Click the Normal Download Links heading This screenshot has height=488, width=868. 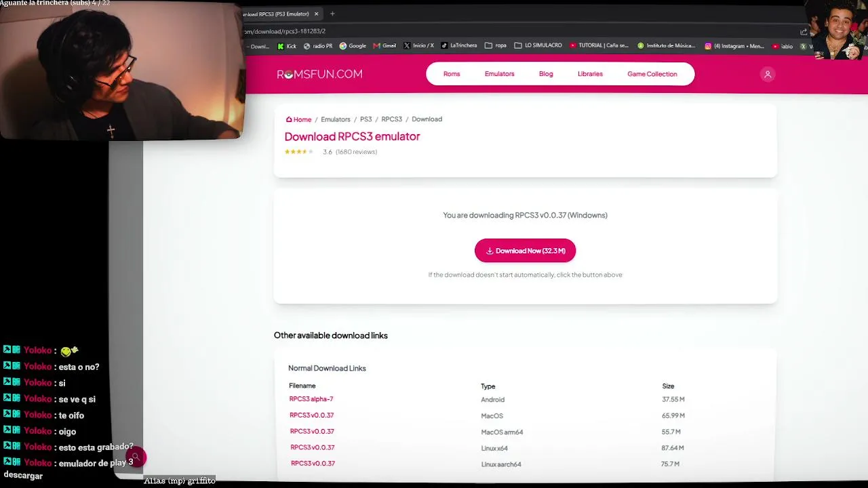pyautogui.click(x=327, y=368)
